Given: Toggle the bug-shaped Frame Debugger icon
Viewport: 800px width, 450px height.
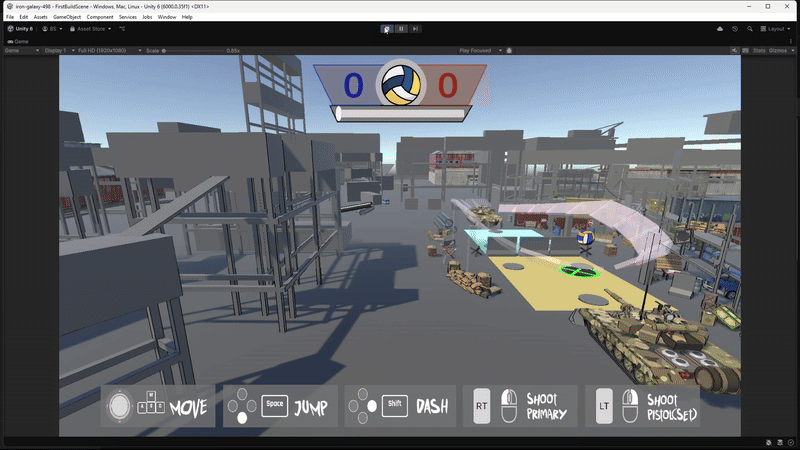Looking at the screenshot, I should pos(509,51).
